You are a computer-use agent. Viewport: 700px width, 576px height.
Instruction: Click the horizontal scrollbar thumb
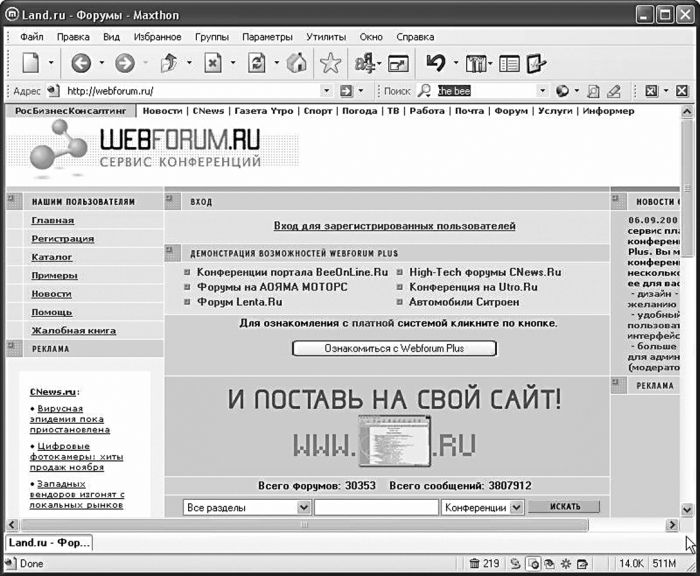coord(304,525)
